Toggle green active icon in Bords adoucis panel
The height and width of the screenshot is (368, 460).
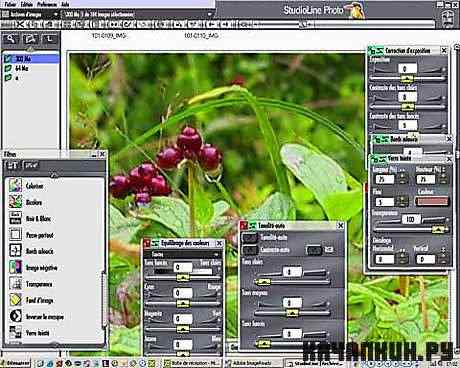pos(377,139)
